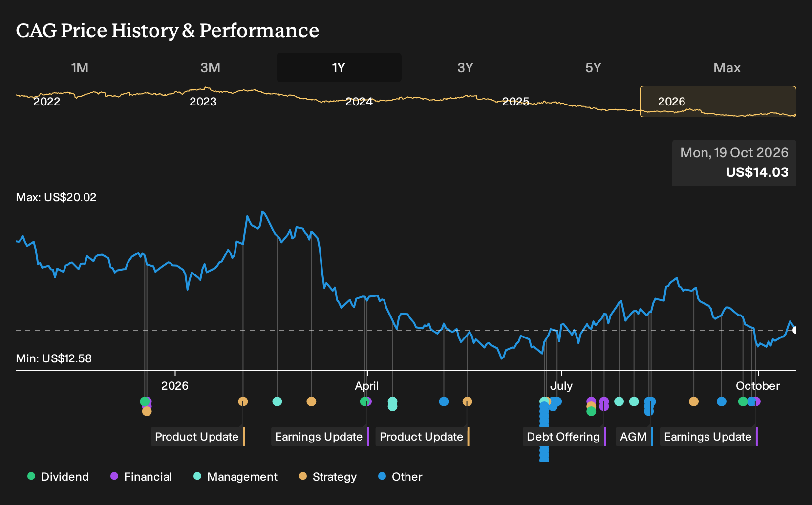Click the blue other dot just before October
The height and width of the screenshot is (505, 812).
pyautogui.click(x=722, y=401)
